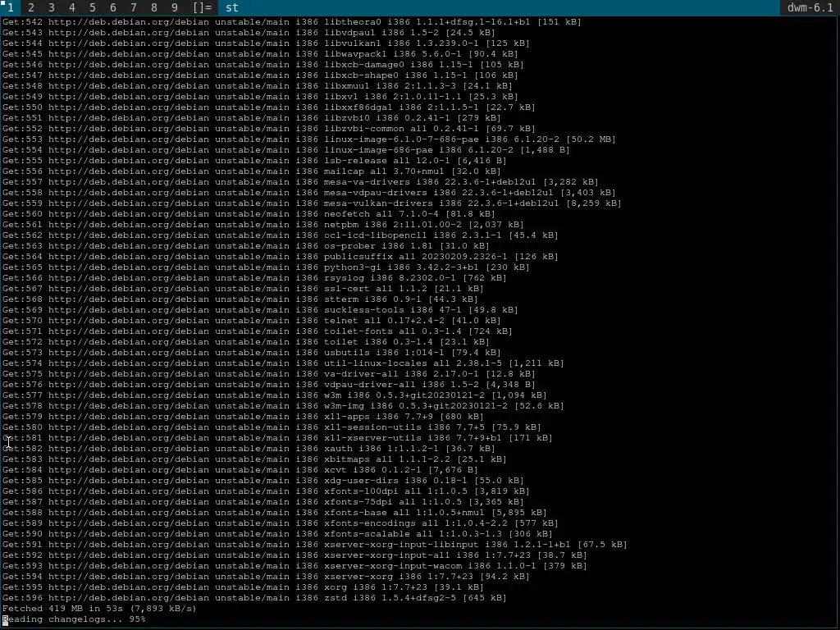Click the lsb-release package line
The image size is (840, 630).
tap(254, 161)
